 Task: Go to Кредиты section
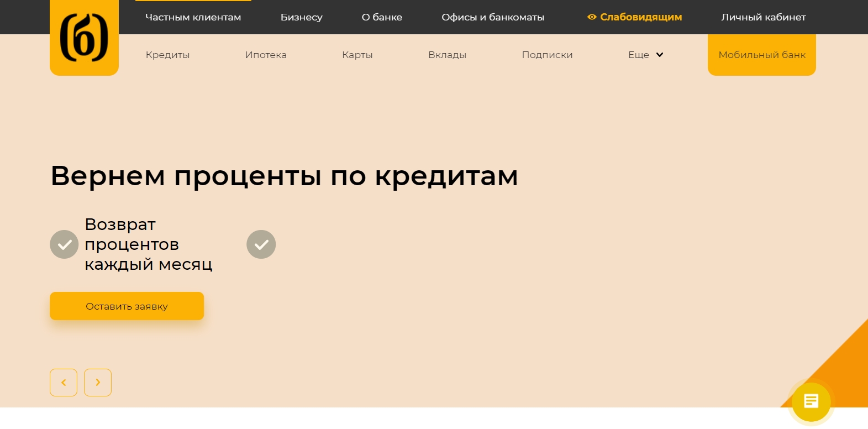(168, 55)
